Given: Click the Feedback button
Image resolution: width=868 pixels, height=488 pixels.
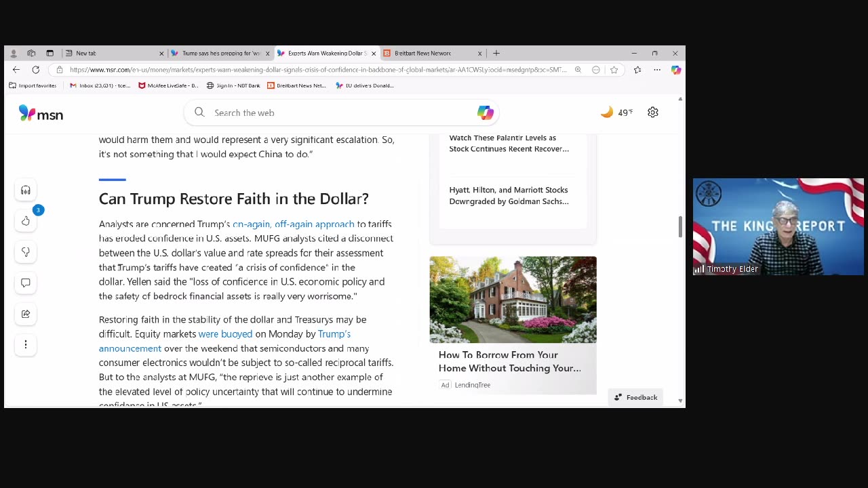Looking at the screenshot, I should click(x=636, y=397).
